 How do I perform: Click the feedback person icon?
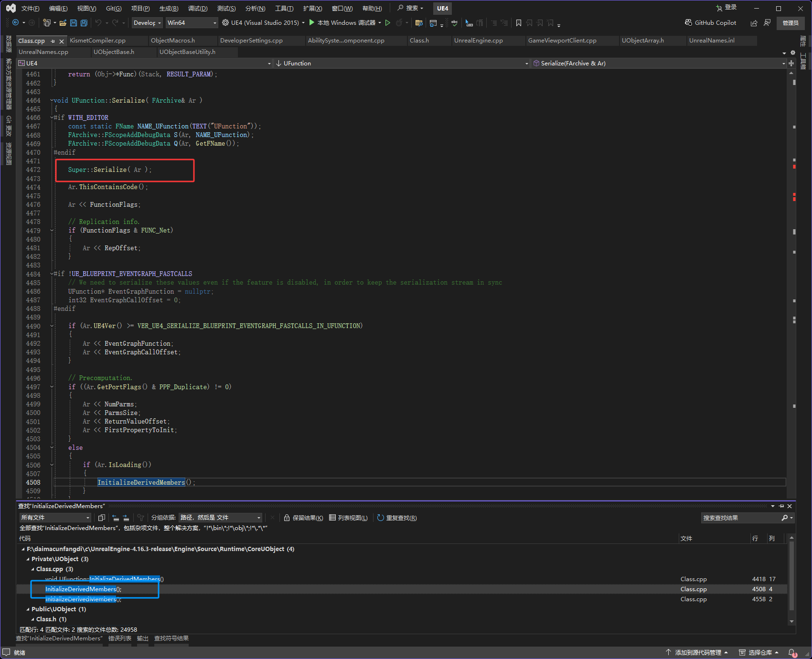click(767, 22)
